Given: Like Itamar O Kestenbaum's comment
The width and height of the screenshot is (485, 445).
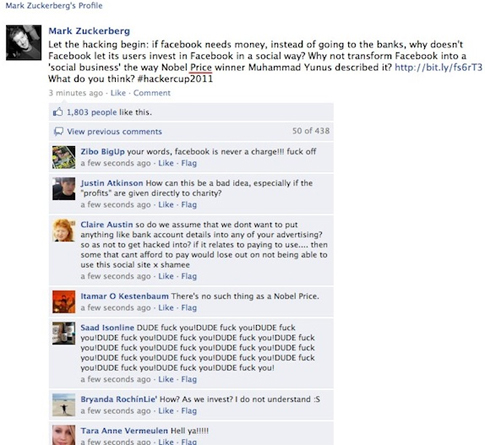Looking at the screenshot, I should [166, 308].
